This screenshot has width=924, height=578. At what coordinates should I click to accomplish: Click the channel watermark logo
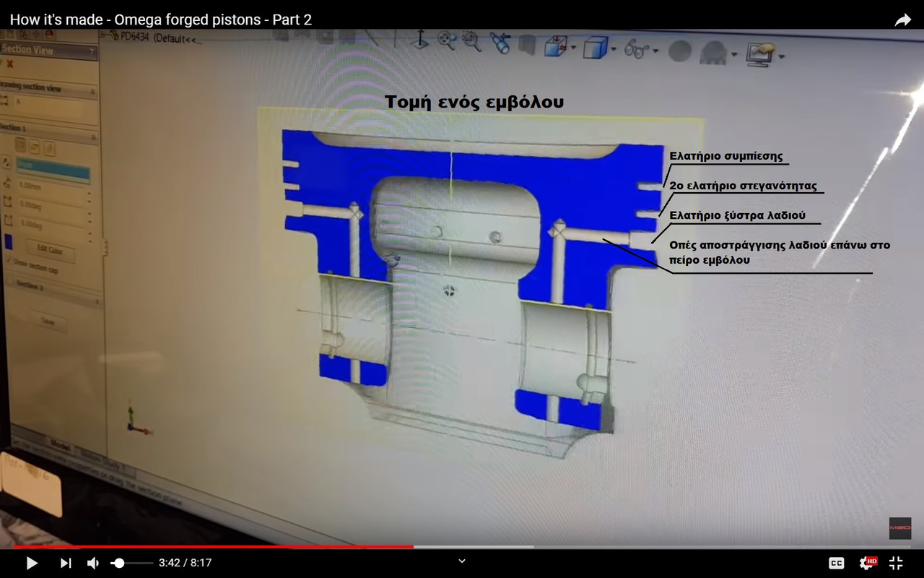click(899, 528)
